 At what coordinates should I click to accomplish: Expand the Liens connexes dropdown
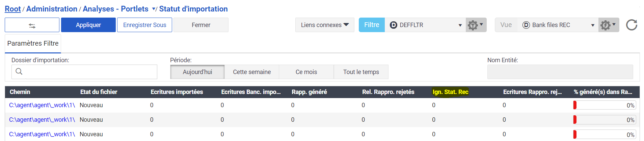[x=325, y=25]
